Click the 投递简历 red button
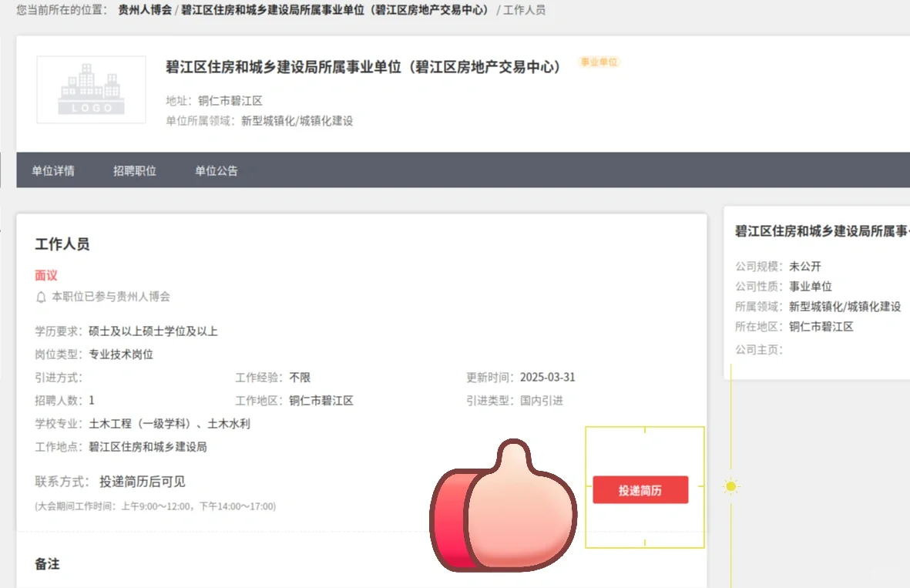 [x=640, y=489]
